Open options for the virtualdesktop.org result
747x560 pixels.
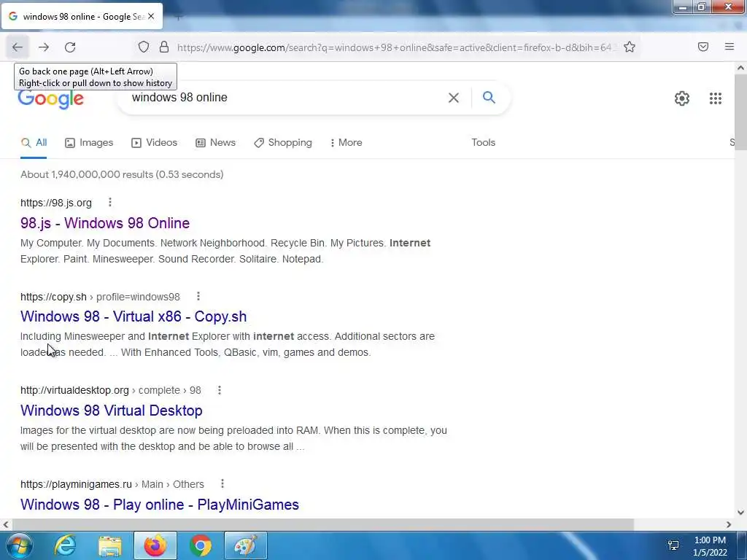[219, 390]
